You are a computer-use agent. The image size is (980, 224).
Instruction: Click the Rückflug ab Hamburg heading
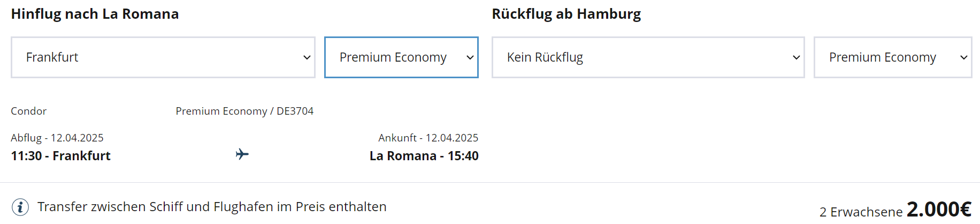coord(566,14)
